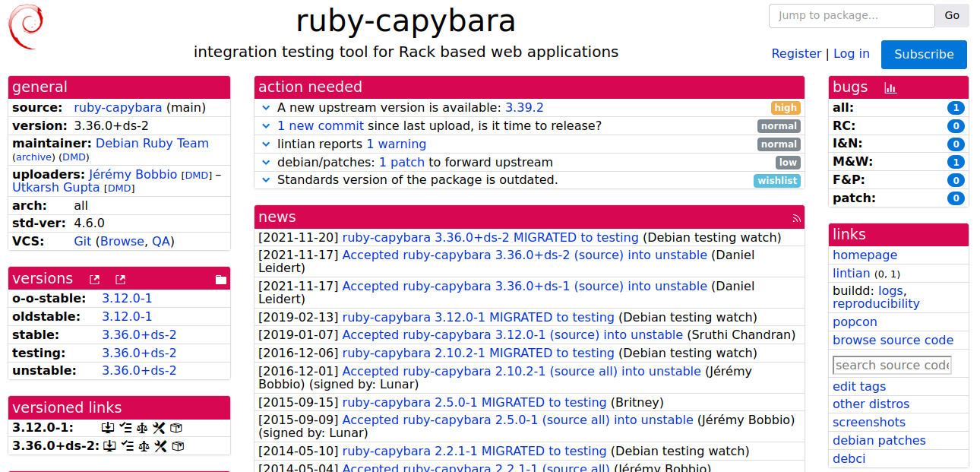The image size is (980, 472).
Task: Open oldstable version 3.12.0-1 link
Action: pyautogui.click(x=127, y=317)
